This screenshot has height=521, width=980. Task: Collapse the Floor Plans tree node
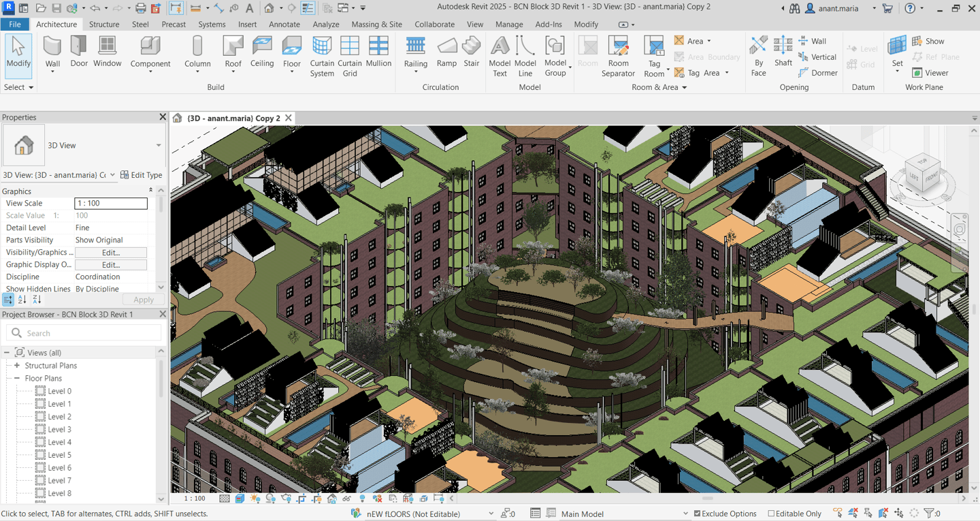pyautogui.click(x=17, y=379)
